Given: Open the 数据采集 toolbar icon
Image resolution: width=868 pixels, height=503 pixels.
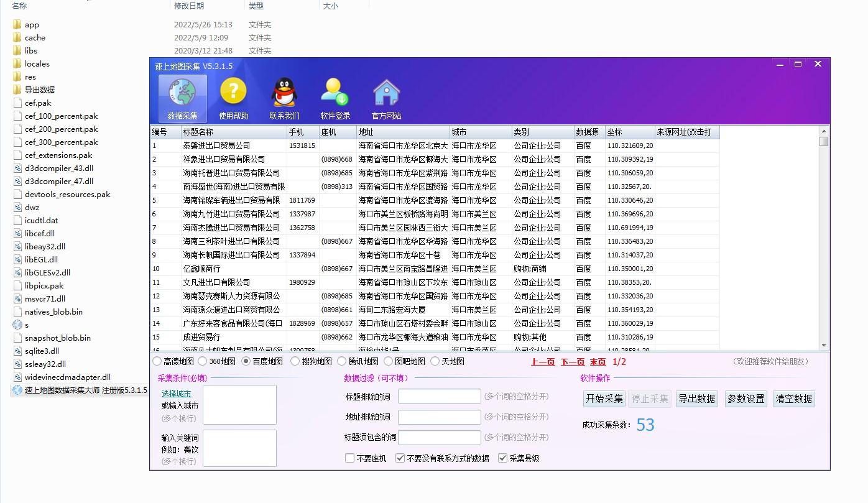Looking at the screenshot, I should pyautogui.click(x=182, y=98).
